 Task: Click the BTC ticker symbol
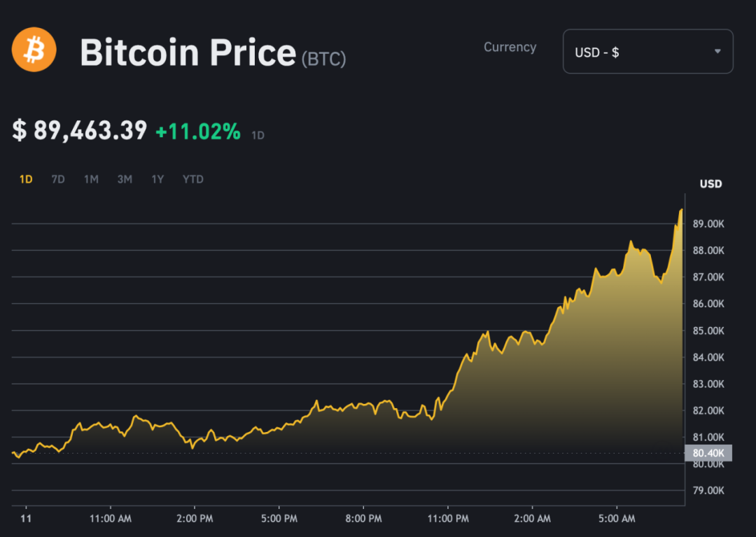click(323, 60)
